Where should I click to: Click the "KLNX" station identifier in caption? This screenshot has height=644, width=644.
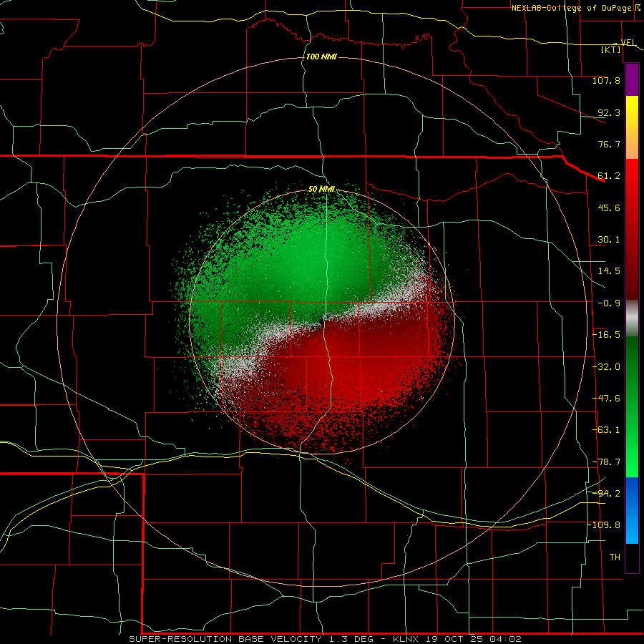point(406,639)
